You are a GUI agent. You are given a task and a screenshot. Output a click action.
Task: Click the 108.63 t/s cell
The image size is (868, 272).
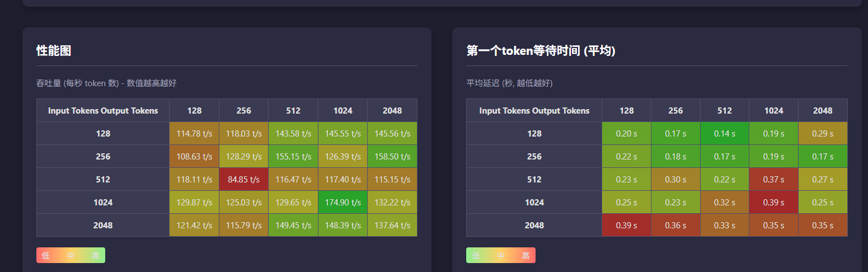[x=194, y=157]
